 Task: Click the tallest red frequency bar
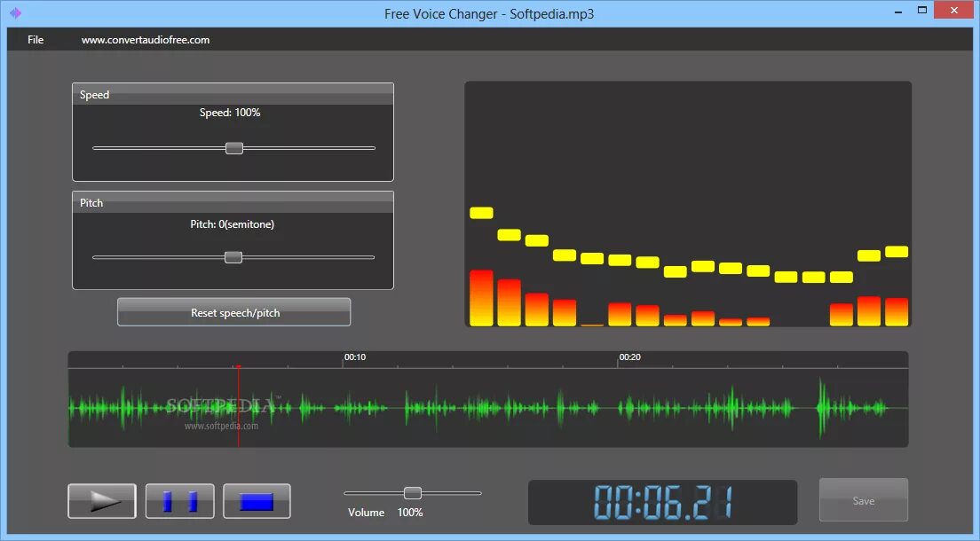click(481, 297)
